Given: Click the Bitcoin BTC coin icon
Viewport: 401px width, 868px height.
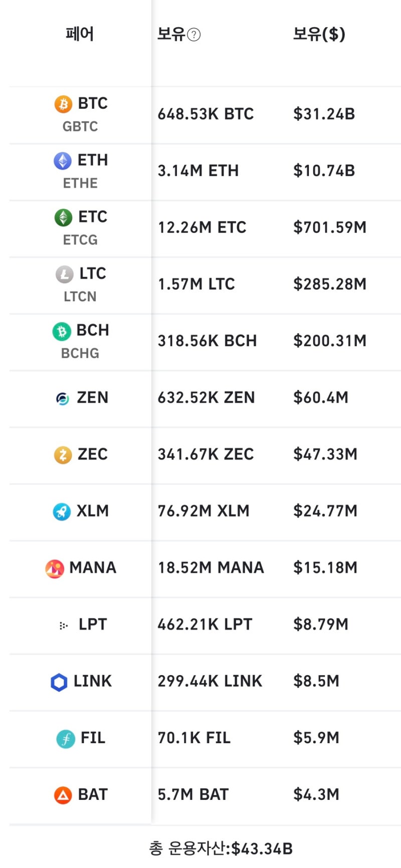Looking at the screenshot, I should click(63, 104).
